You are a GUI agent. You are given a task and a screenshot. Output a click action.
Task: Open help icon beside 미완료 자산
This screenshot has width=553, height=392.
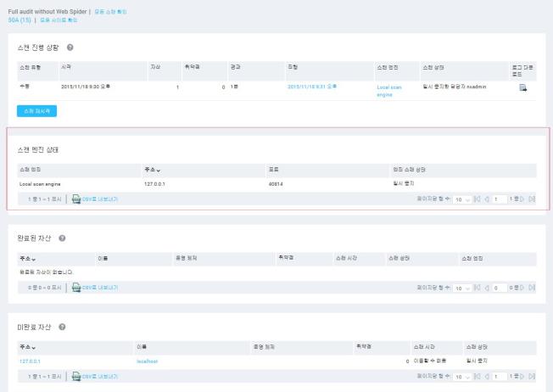62,327
